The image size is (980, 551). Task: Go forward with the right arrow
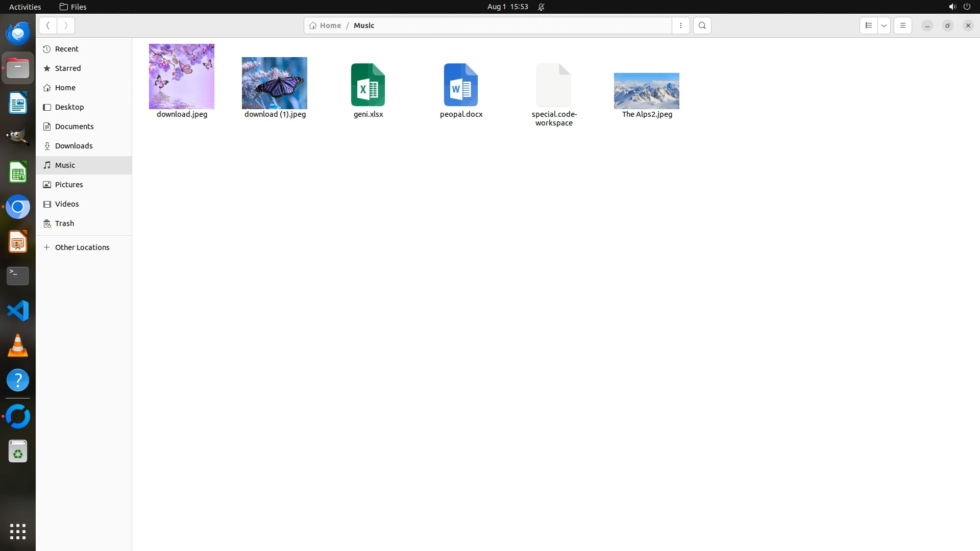point(66,26)
